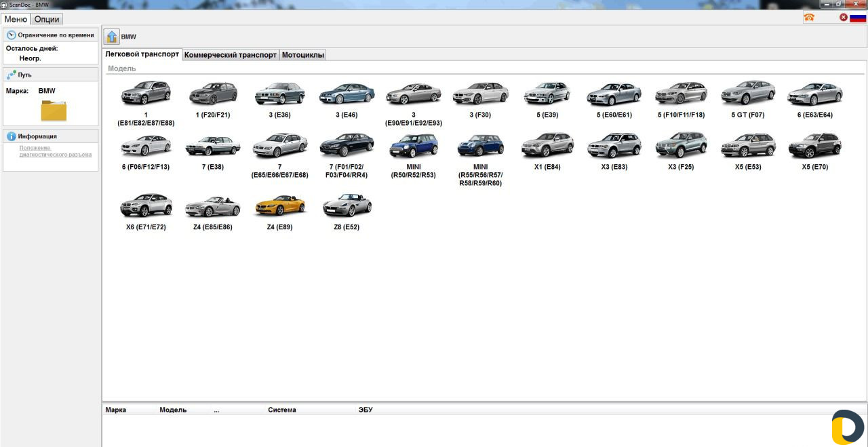Choose the 1 (F20/F21) car icon
This screenshot has width=868, height=447.
213,94
